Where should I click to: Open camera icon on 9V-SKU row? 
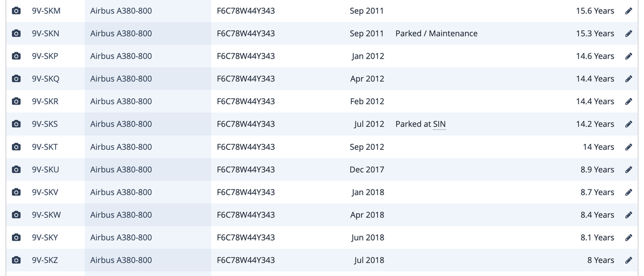[17, 170]
